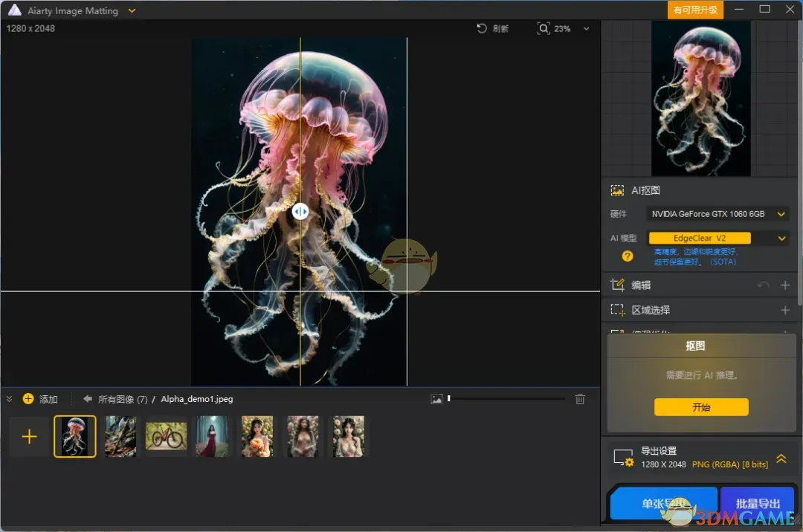The height and width of the screenshot is (532, 803).
Task: Delete current image with the trash icon
Action: pos(580,399)
